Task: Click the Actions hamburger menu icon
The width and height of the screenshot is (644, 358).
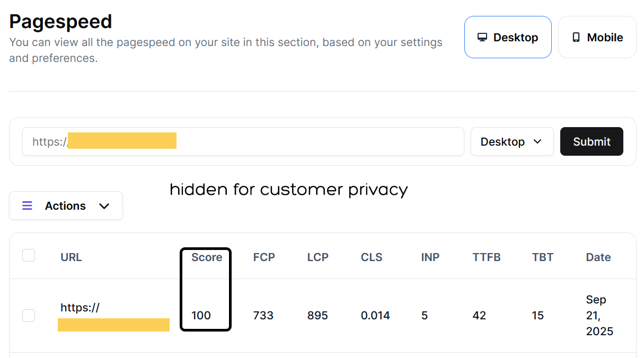Action: pos(27,205)
